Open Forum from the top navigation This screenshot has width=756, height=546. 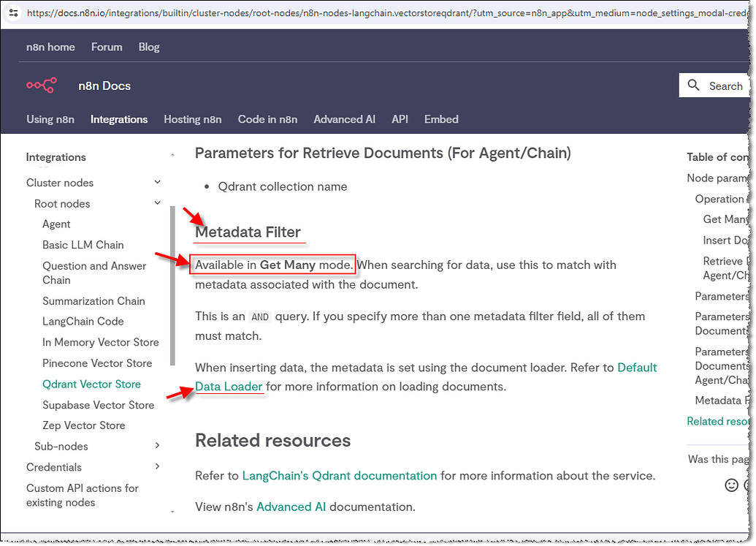[x=107, y=47]
